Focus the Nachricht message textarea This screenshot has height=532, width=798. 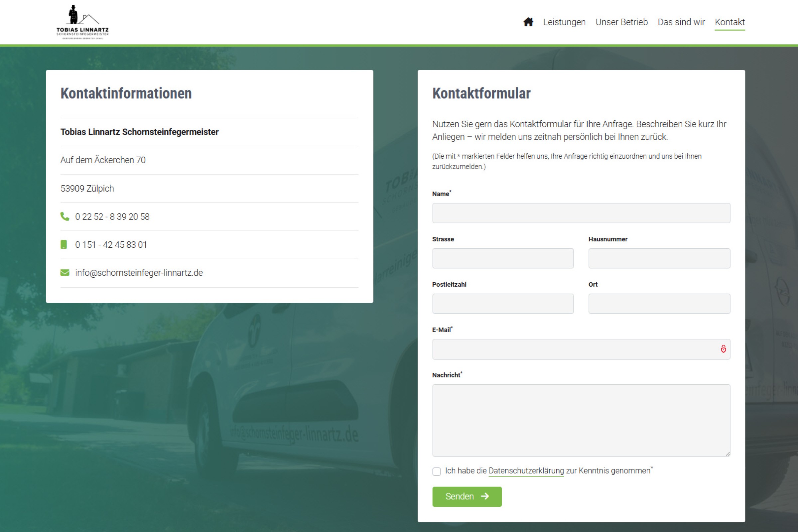tap(581, 420)
